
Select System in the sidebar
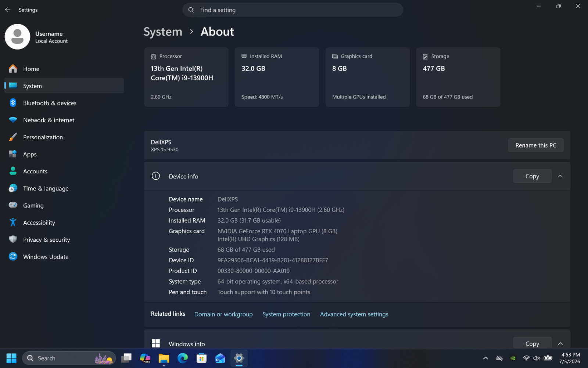point(64,86)
